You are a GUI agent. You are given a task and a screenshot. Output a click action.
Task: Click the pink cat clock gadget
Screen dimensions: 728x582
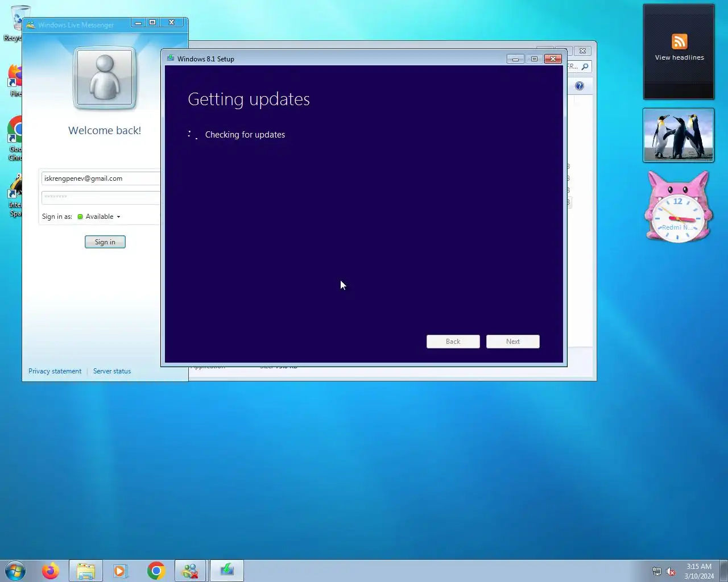click(x=678, y=208)
